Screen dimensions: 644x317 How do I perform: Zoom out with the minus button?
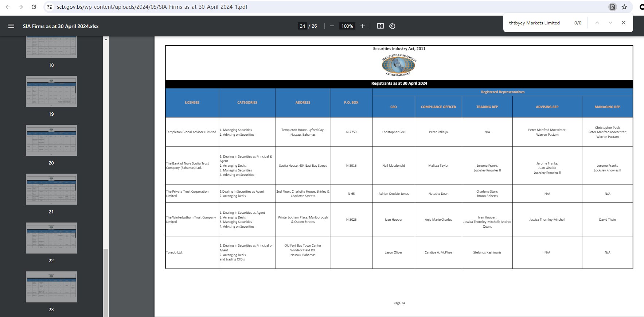[332, 26]
